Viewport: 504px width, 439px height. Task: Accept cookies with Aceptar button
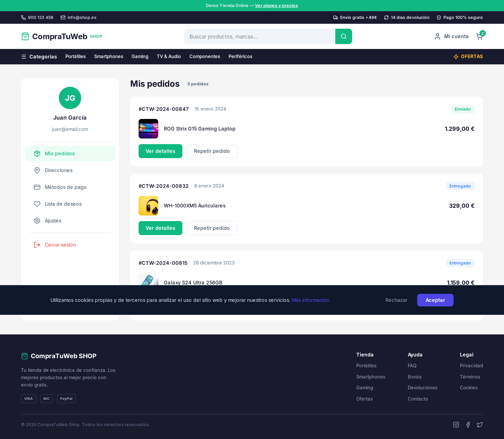[x=435, y=300]
